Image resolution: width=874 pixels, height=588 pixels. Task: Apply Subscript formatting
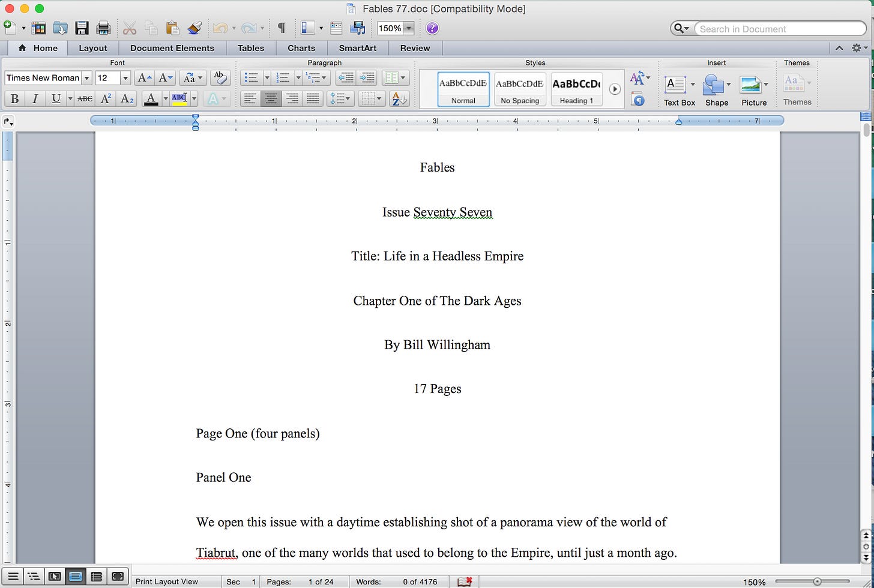click(127, 99)
